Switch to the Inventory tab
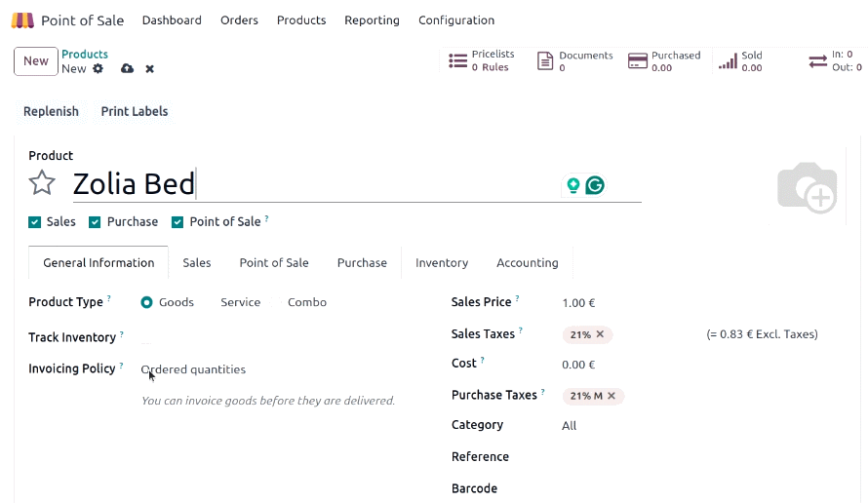The image size is (868, 503). pos(442,263)
